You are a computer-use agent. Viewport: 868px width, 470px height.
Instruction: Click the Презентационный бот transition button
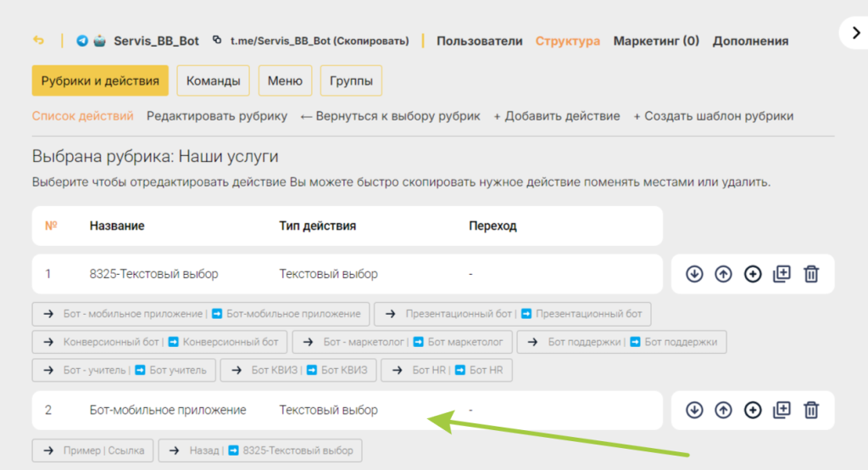pyautogui.click(x=513, y=314)
